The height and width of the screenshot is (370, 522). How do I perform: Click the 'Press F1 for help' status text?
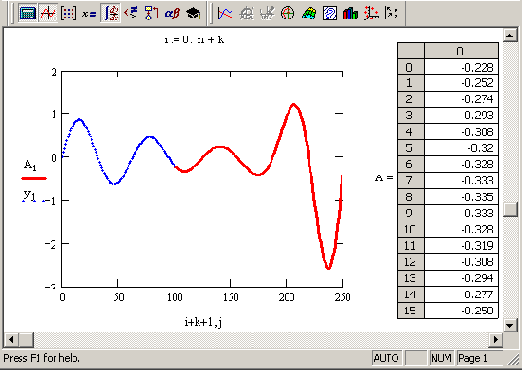[41, 358]
